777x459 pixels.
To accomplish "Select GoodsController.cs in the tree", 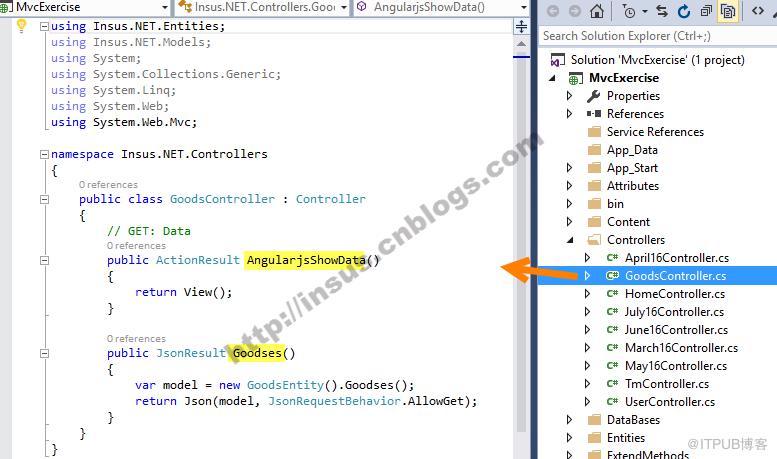I will (675, 276).
